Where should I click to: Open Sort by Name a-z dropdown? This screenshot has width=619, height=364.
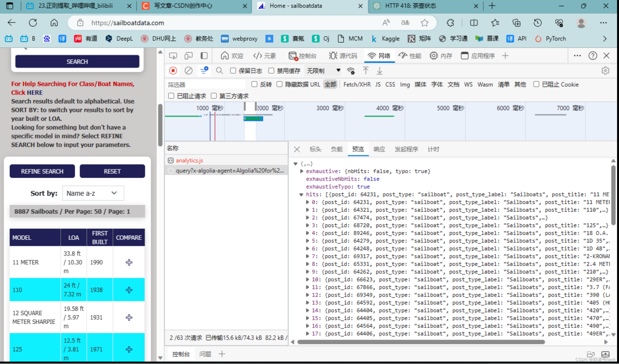[93, 193]
